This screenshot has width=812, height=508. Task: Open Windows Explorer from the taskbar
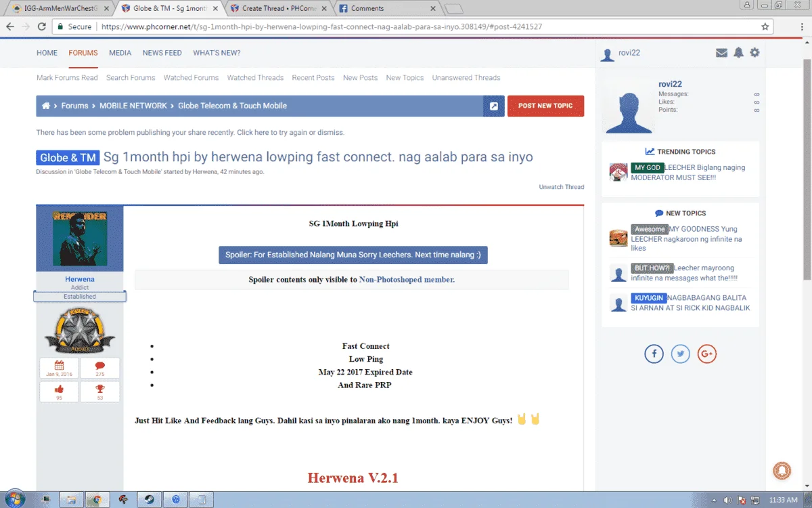tap(70, 499)
